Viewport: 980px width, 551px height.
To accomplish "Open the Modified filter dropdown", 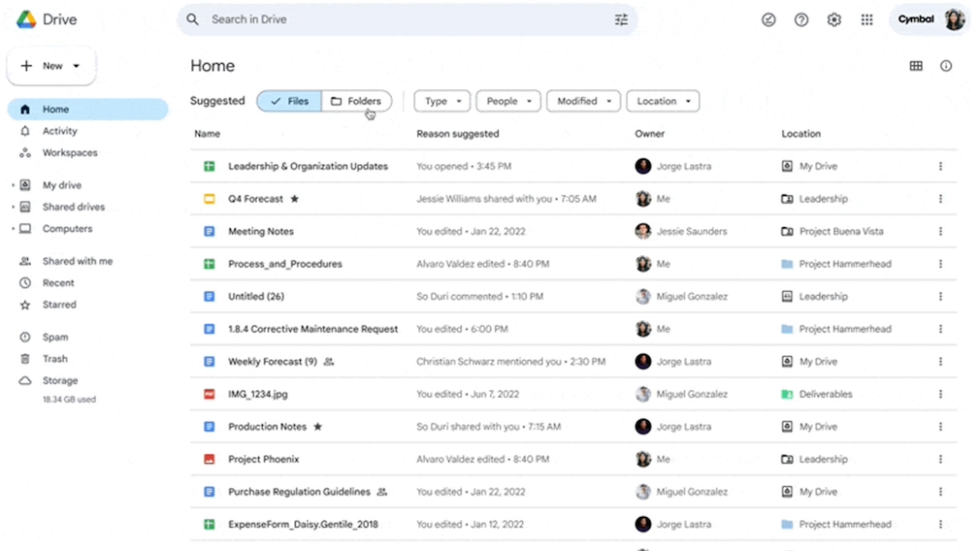I will click(x=583, y=101).
